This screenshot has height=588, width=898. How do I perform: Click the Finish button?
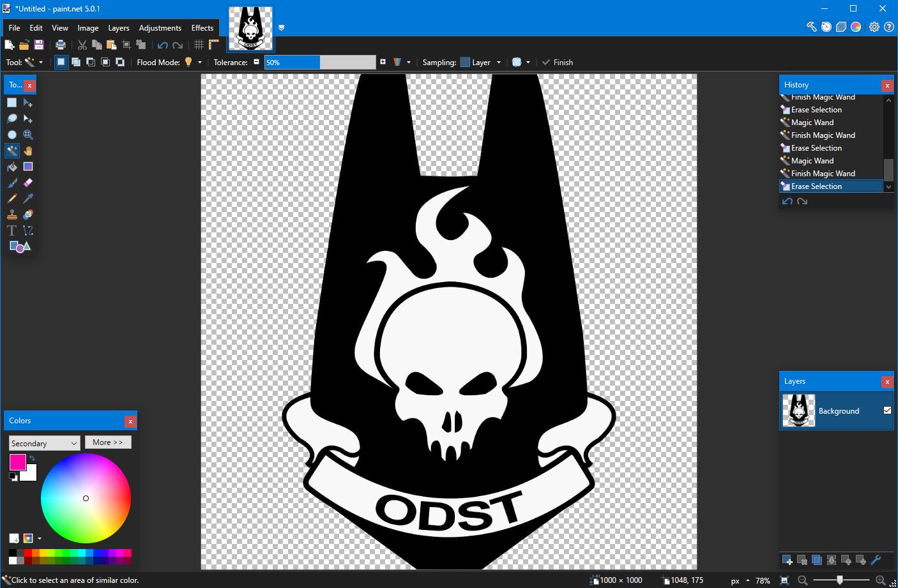(x=558, y=62)
